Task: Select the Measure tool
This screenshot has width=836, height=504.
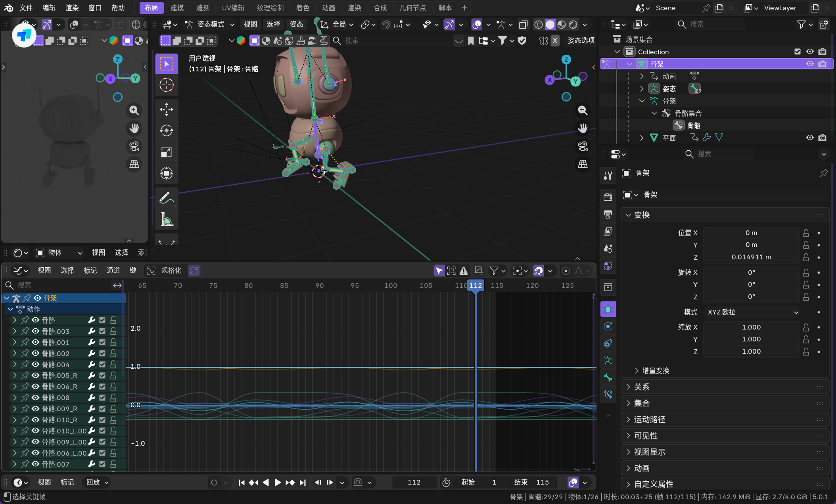Action: (166, 219)
